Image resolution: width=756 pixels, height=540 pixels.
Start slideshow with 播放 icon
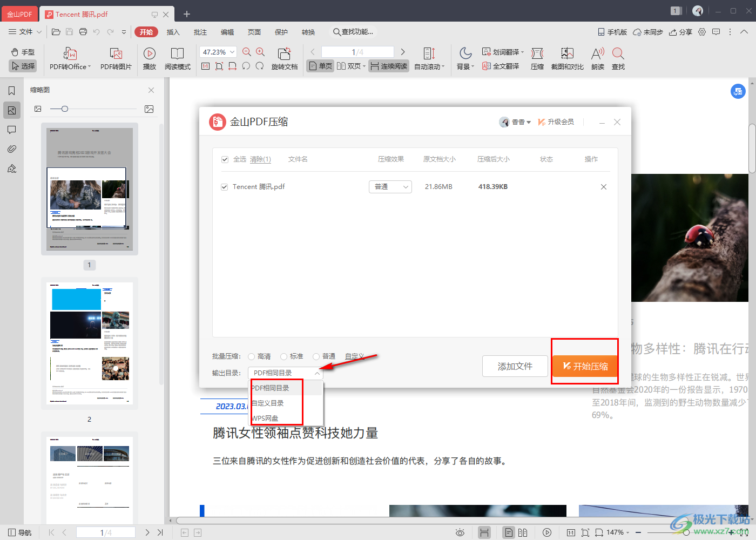click(x=150, y=59)
